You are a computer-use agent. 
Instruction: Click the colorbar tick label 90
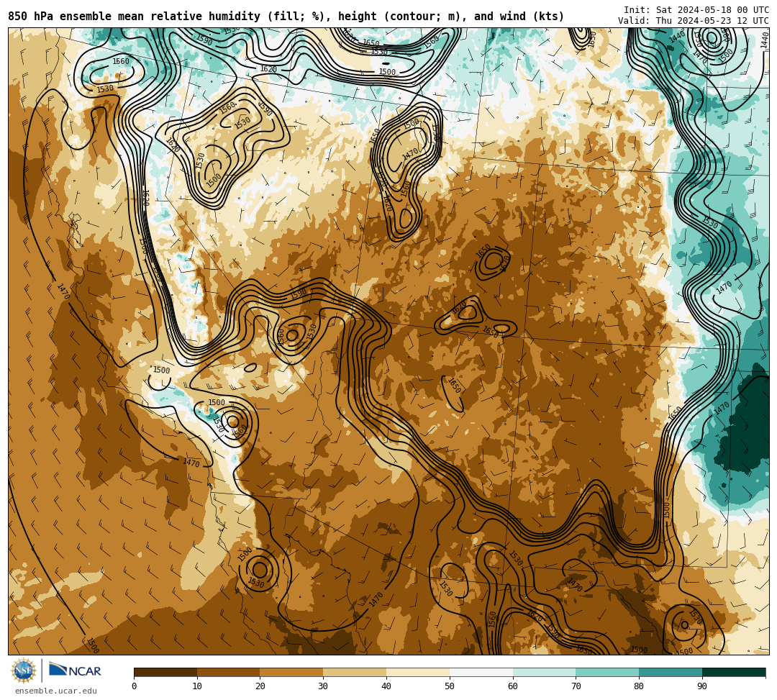(x=702, y=686)
